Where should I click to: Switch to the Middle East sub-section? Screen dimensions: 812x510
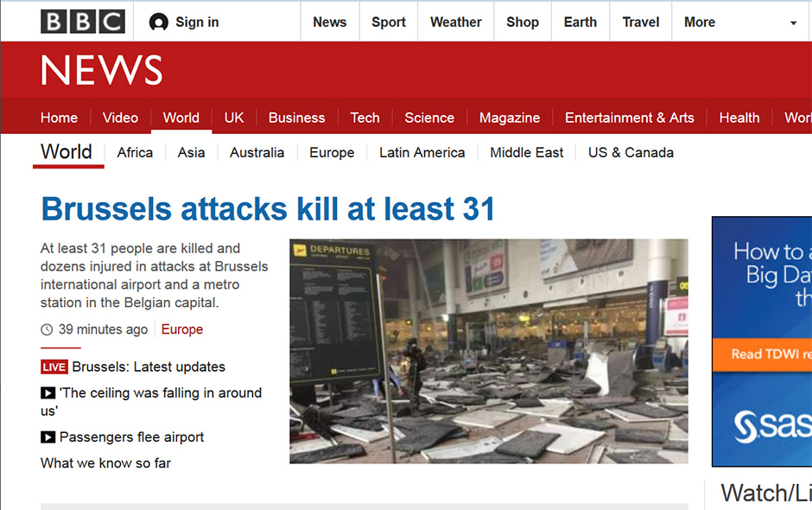point(526,152)
